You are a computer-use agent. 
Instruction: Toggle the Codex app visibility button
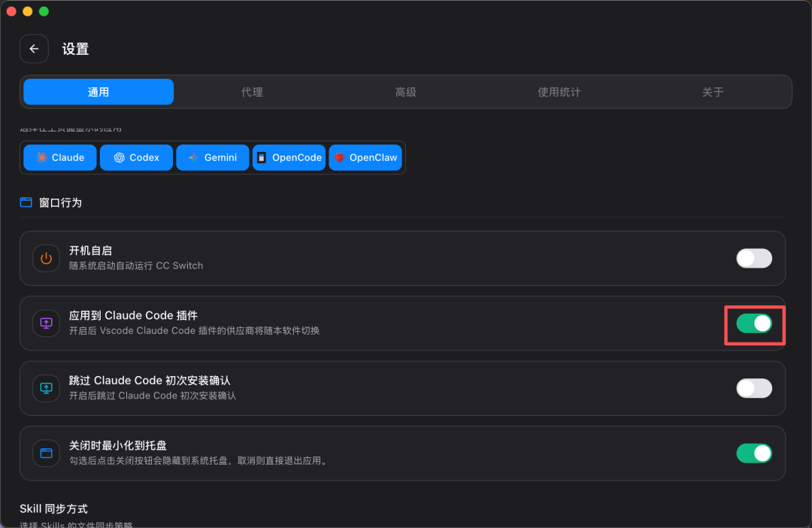click(136, 157)
